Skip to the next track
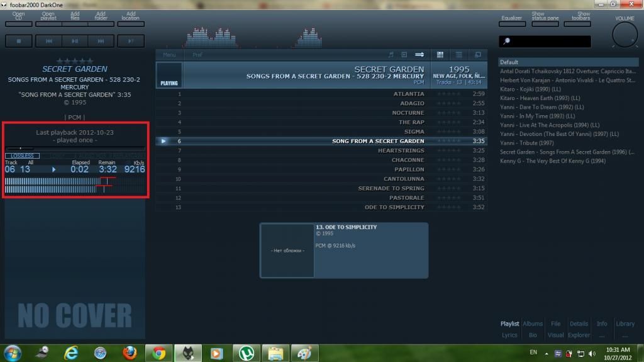This screenshot has height=362, width=644. [101, 41]
